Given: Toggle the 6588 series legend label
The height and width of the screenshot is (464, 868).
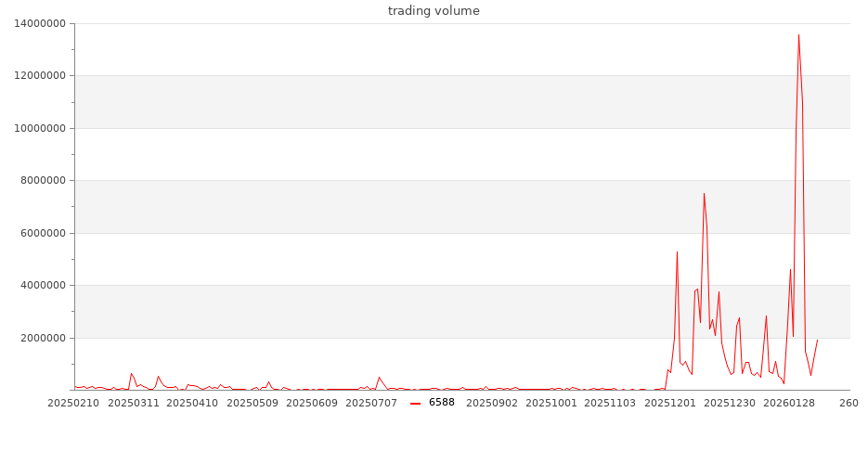Looking at the screenshot, I should (442, 403).
